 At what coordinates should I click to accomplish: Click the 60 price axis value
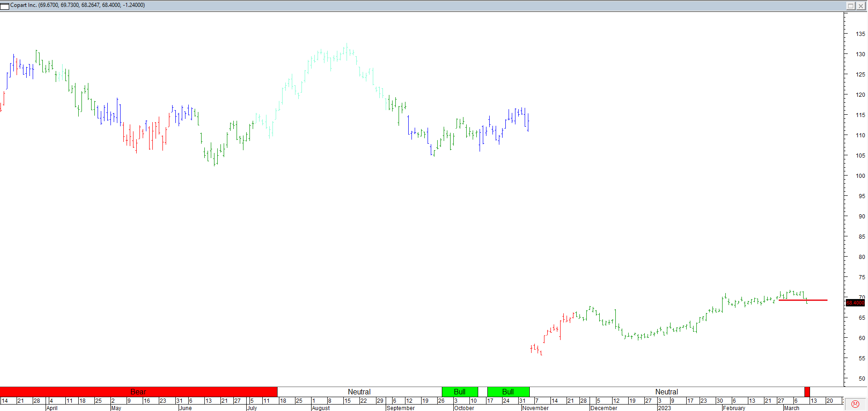862,338
